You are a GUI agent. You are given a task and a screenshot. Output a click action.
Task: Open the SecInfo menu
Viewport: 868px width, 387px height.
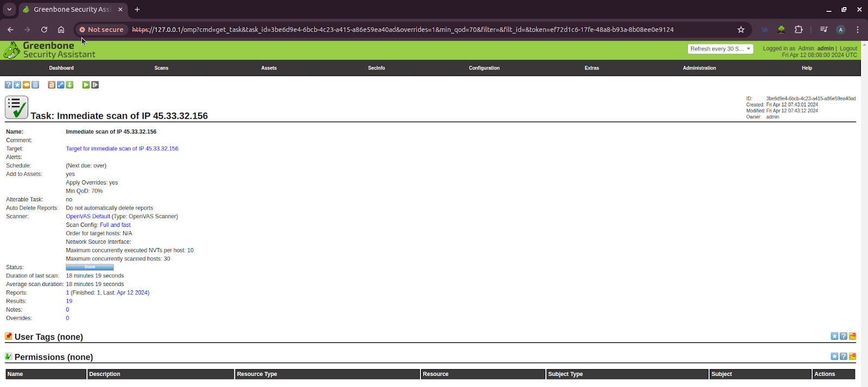(376, 68)
